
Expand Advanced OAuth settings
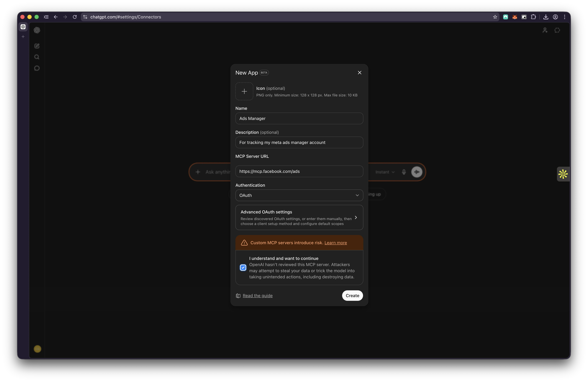[x=299, y=217]
